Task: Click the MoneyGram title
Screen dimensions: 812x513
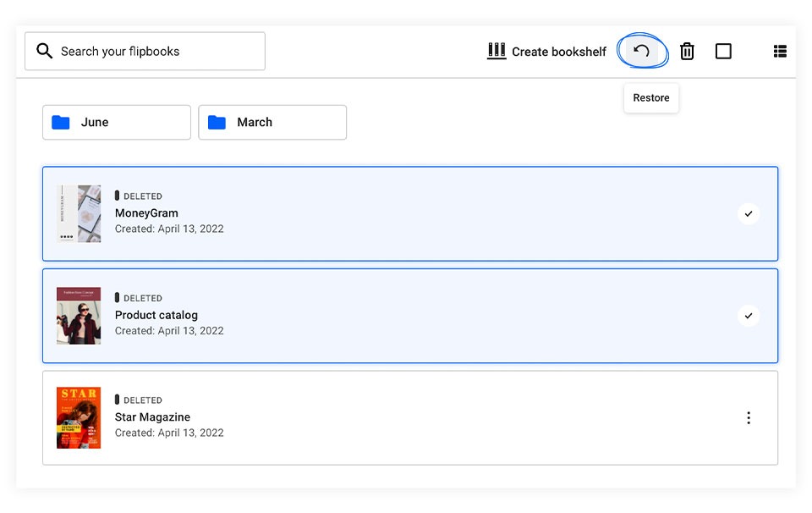Action: [146, 213]
